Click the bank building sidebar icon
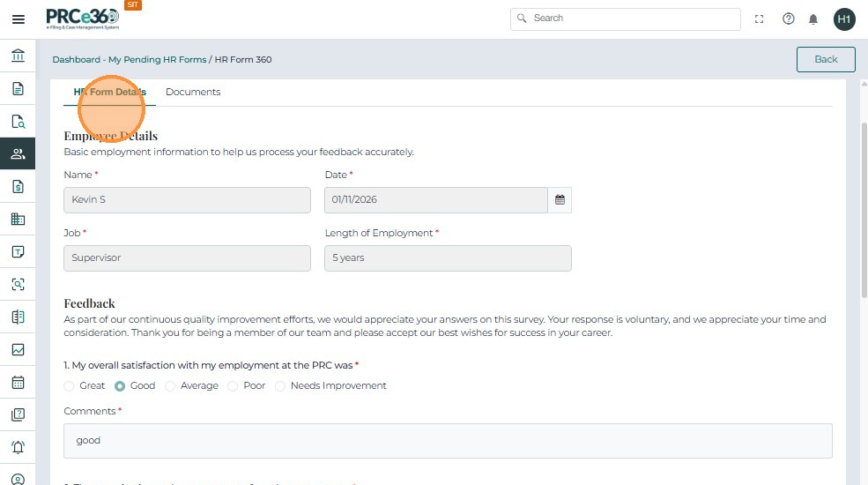This screenshot has width=868, height=485. (x=18, y=56)
